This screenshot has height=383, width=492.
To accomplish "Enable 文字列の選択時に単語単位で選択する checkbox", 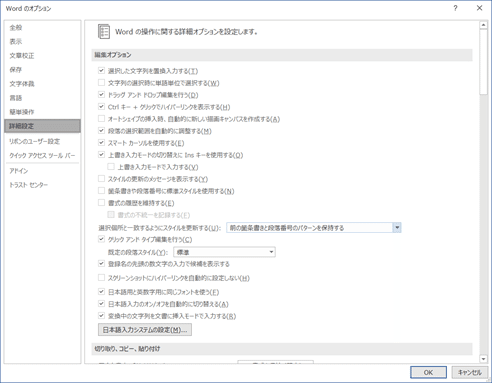I will point(101,83).
